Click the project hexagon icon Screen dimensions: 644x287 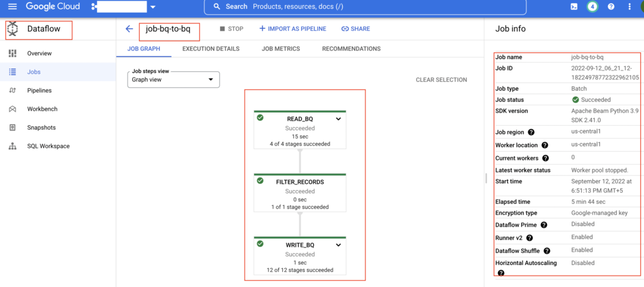coord(94,6)
